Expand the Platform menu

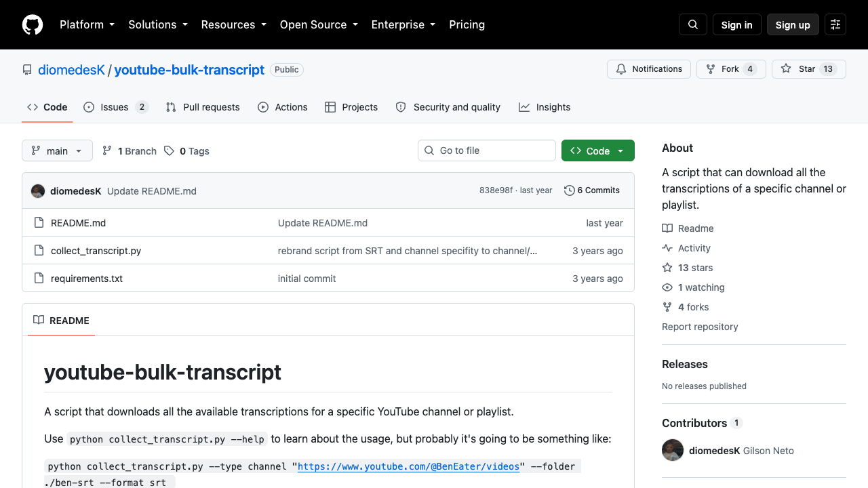(87, 24)
